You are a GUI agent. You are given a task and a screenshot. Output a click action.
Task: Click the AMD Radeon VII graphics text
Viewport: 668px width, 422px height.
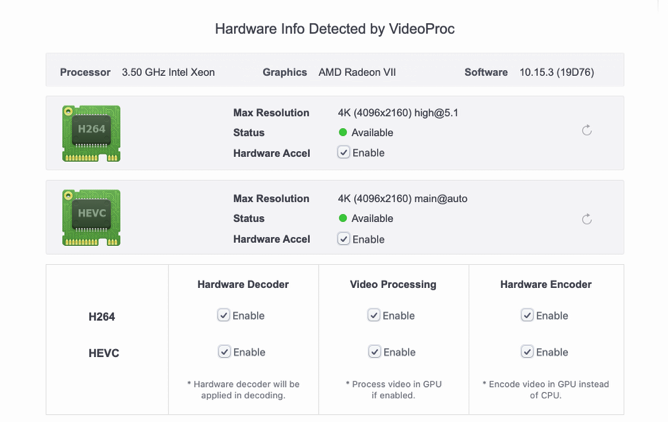coord(357,72)
